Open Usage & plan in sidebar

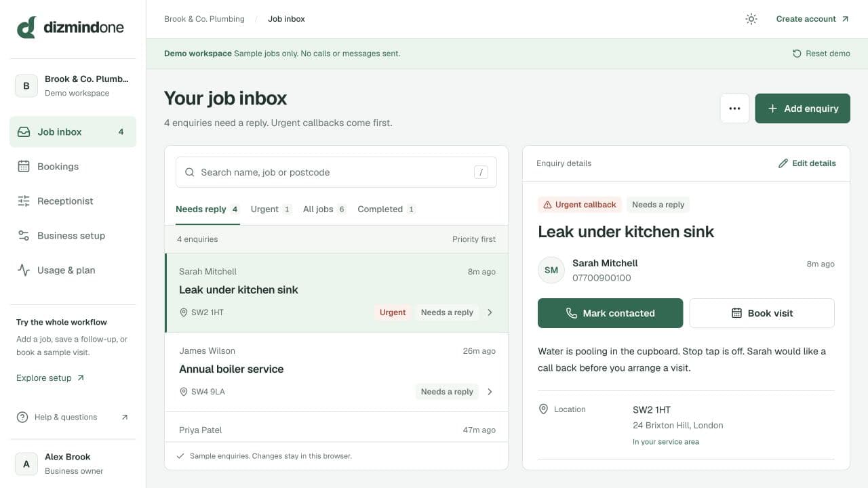(73, 270)
